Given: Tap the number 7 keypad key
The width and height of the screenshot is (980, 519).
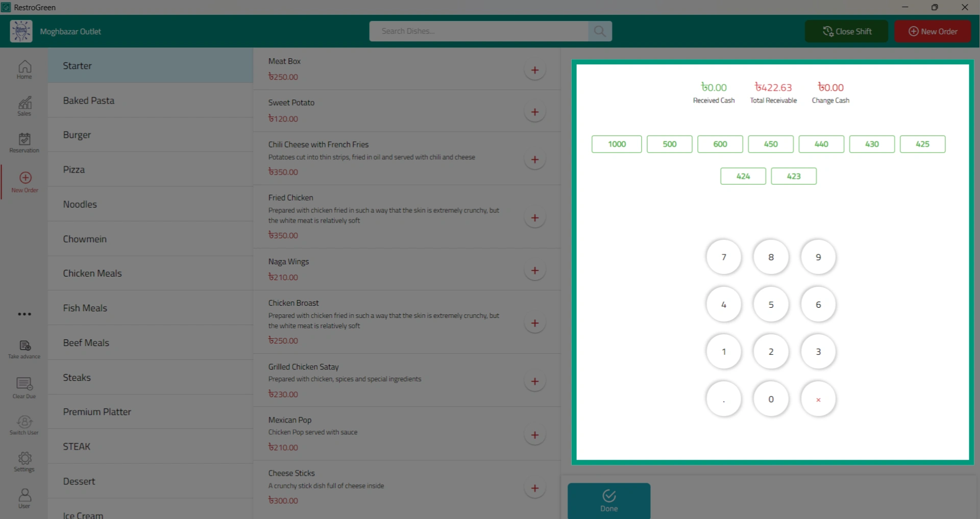Looking at the screenshot, I should [x=723, y=257].
